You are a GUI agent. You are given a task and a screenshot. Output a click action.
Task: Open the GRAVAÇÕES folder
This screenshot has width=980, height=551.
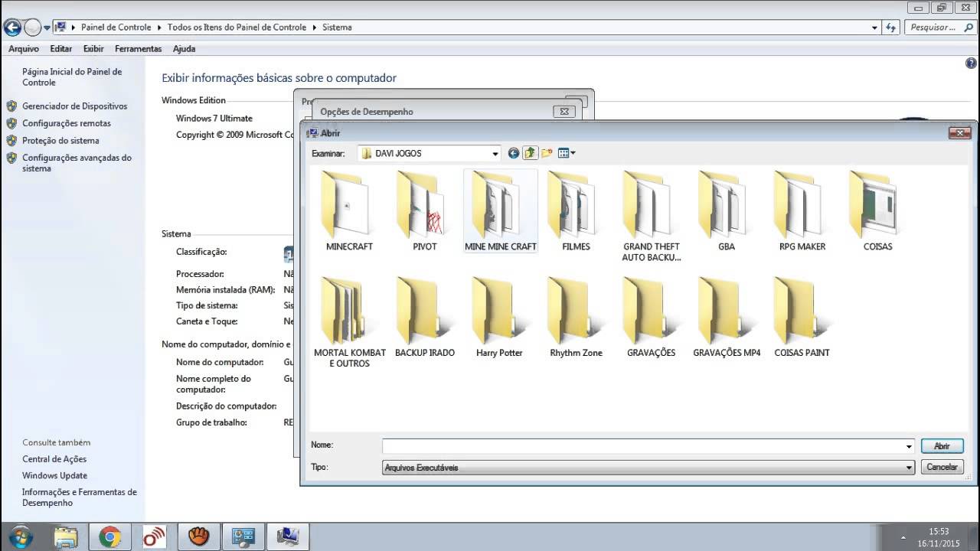coord(651,317)
